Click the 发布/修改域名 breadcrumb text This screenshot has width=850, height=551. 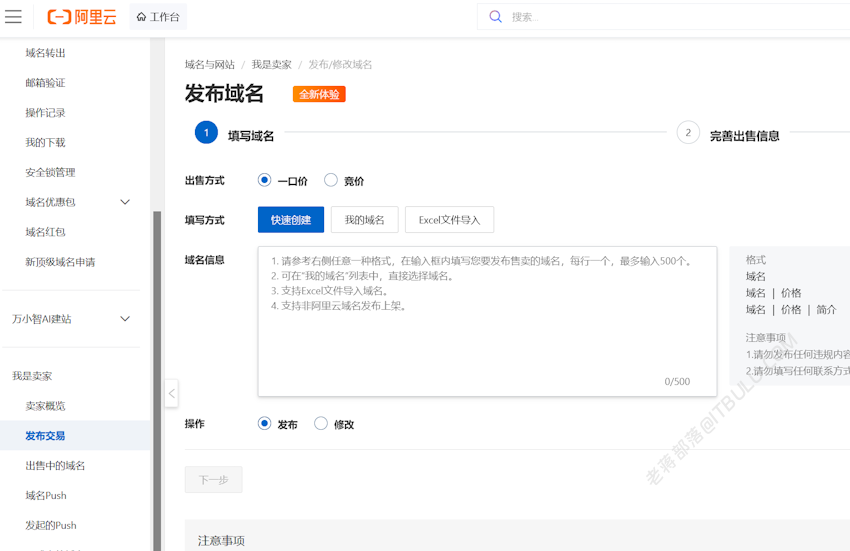340,65
